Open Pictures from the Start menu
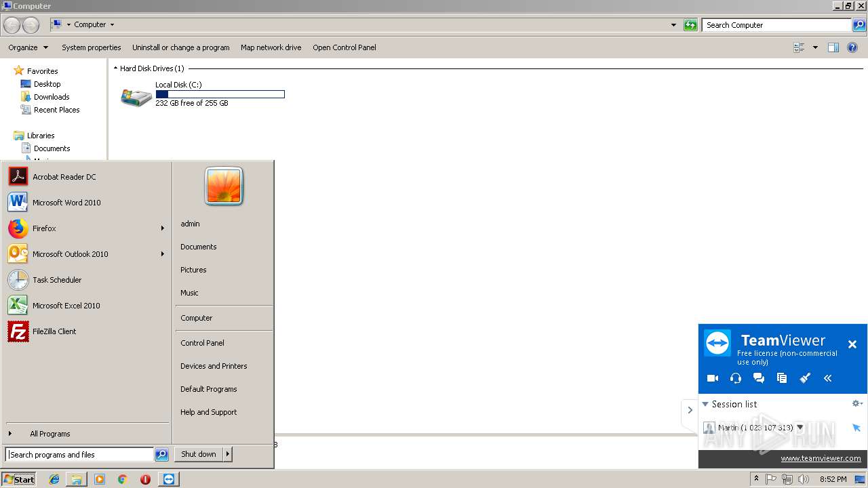This screenshot has width=868, height=488. (193, 270)
